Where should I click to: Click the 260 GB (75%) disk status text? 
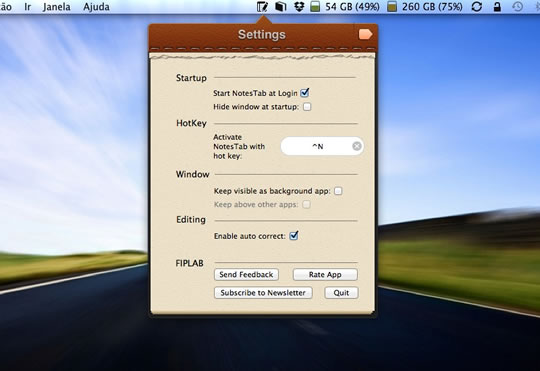432,7
